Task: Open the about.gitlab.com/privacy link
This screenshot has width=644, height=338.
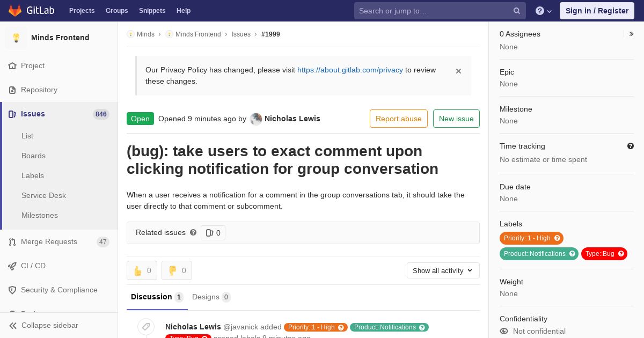Action: coord(350,70)
